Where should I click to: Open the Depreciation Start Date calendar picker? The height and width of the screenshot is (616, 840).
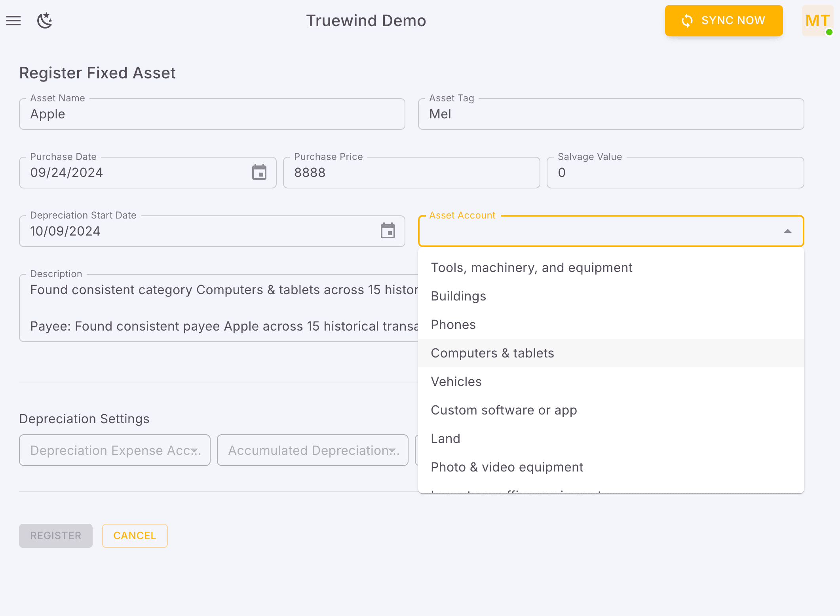[x=388, y=231]
